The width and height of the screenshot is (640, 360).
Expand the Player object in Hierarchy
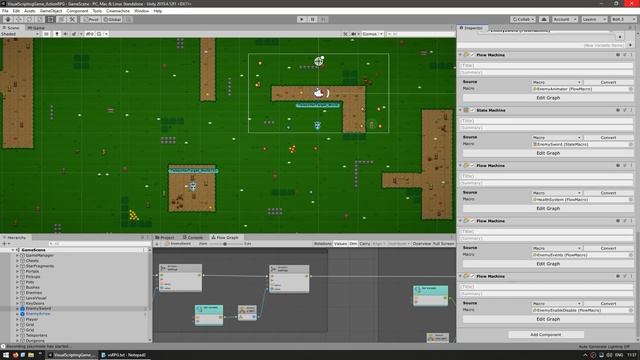18,319
